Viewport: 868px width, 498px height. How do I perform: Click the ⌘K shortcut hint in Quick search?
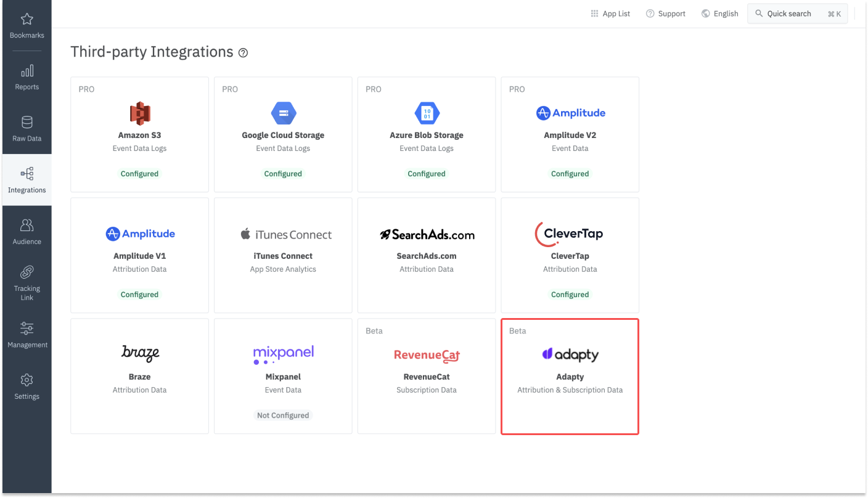point(834,14)
